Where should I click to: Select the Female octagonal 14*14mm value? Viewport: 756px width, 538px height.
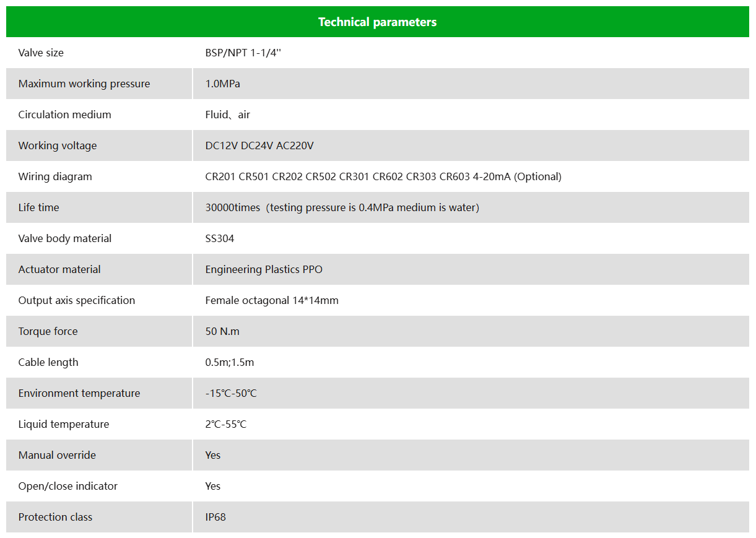[x=272, y=300]
